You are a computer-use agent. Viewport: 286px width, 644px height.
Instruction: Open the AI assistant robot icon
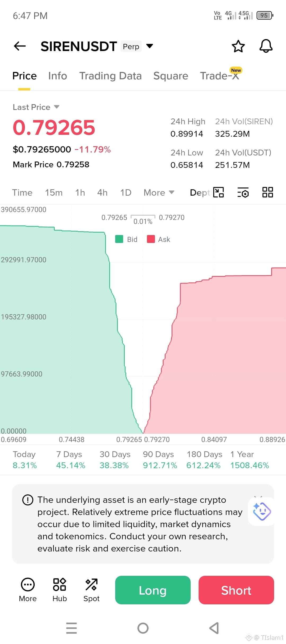tap(262, 512)
